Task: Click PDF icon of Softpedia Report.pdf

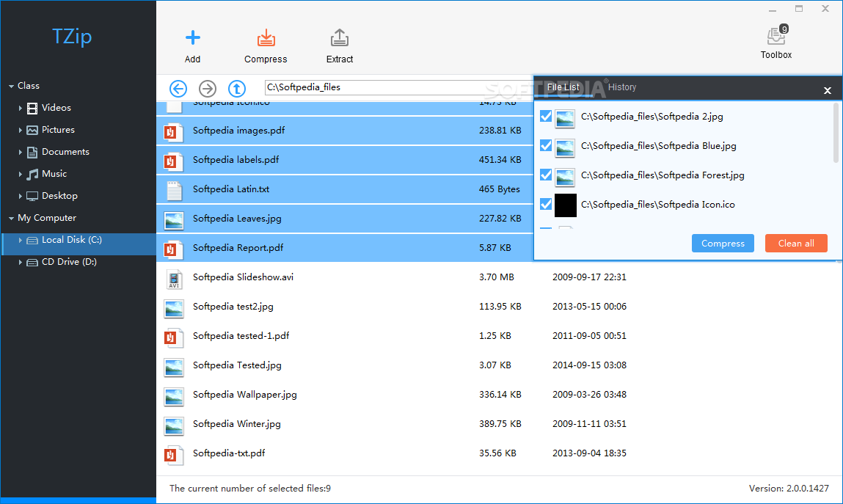Action: coord(174,249)
